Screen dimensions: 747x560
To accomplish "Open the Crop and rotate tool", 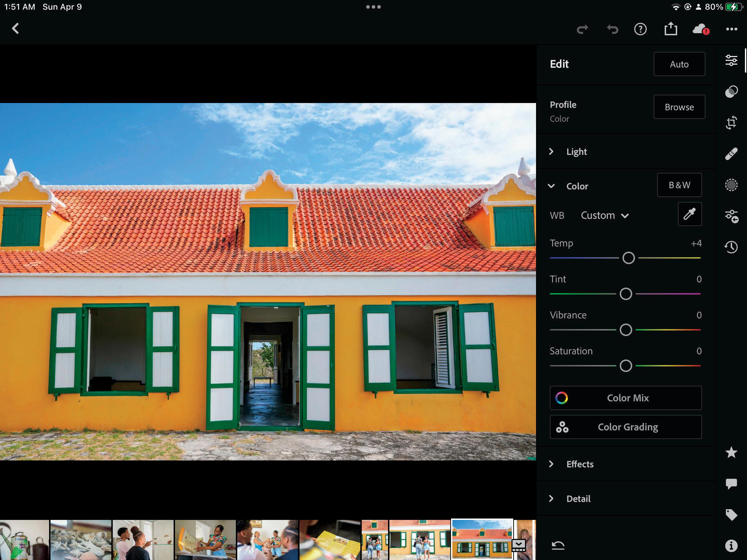I will [731, 123].
